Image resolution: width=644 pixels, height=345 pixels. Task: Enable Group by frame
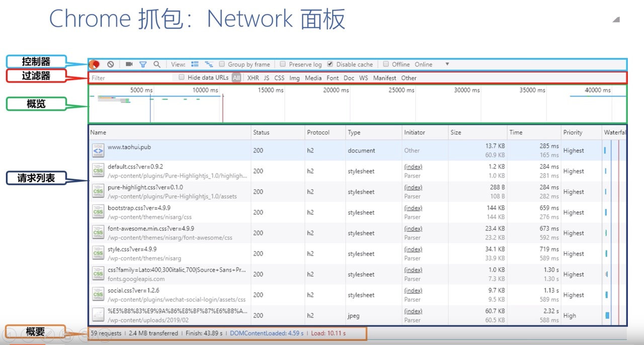(222, 64)
